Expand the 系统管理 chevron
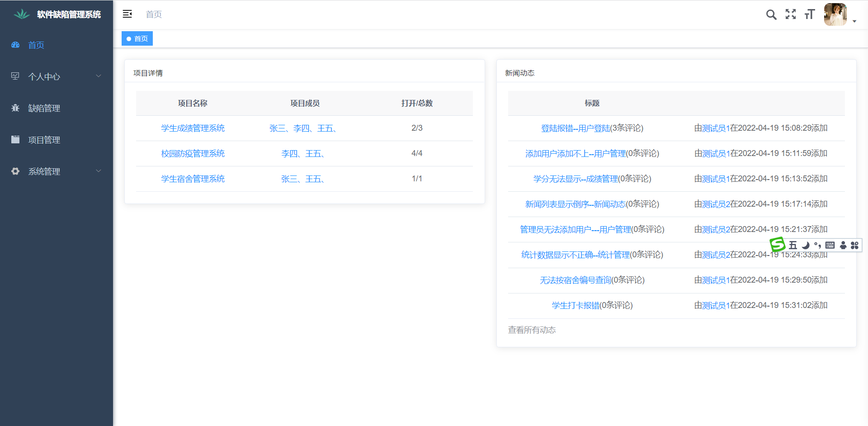This screenshot has height=426, width=868. pos(99,171)
